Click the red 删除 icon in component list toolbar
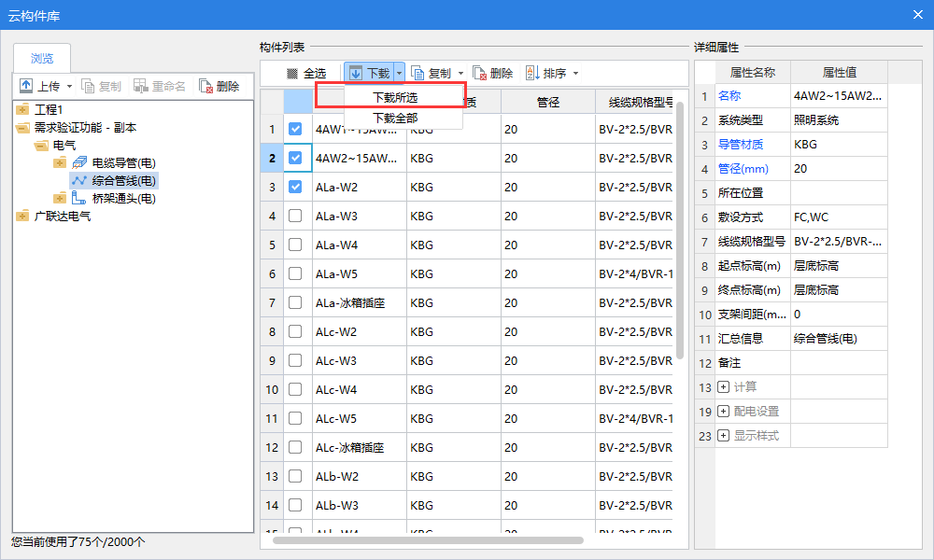This screenshot has height=560, width=934. (479, 73)
